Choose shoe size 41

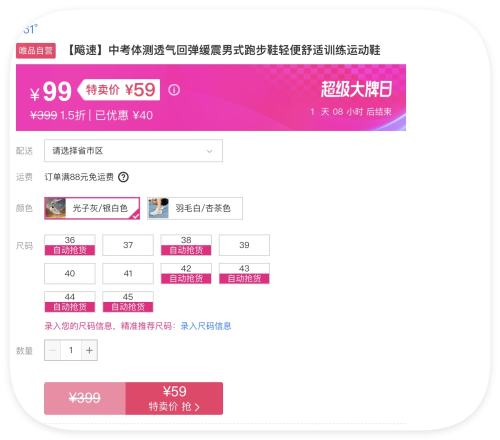128,274
